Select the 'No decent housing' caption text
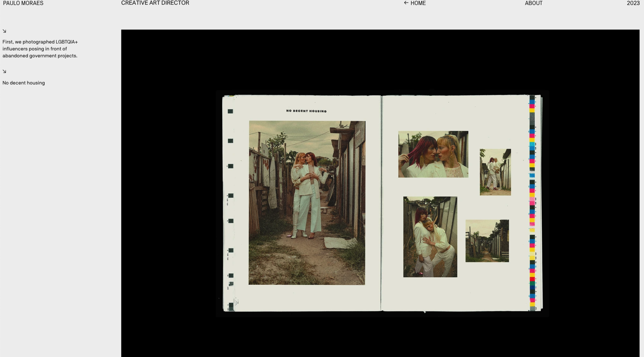Viewport: 644px width, 357px height. (x=24, y=83)
